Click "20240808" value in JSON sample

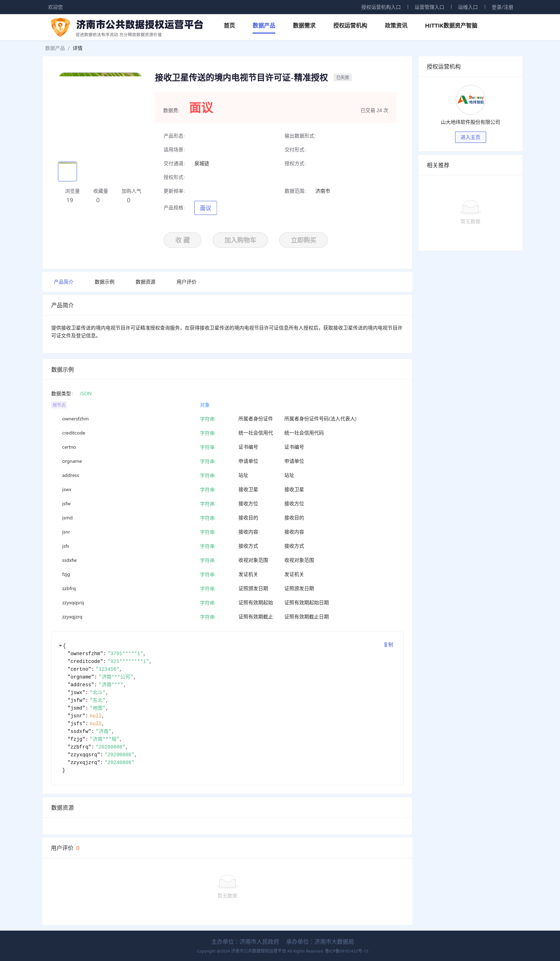pyautogui.click(x=119, y=762)
